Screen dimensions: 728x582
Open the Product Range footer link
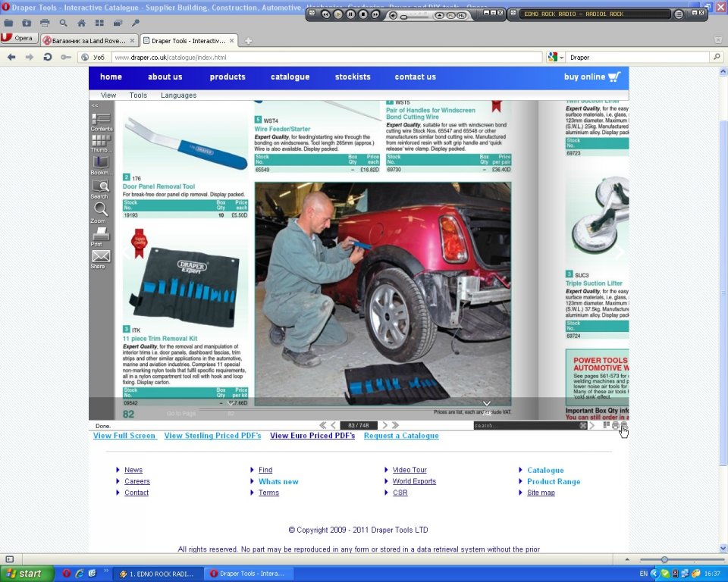pos(554,481)
